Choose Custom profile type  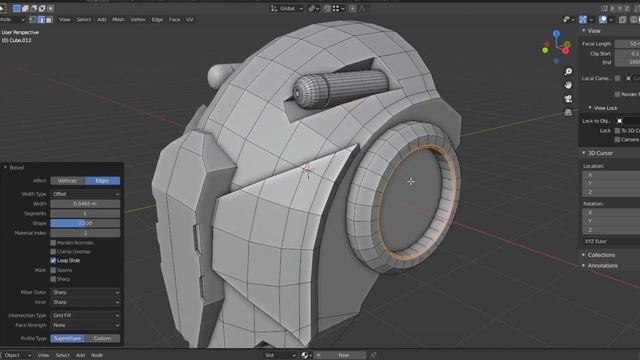[x=103, y=338]
